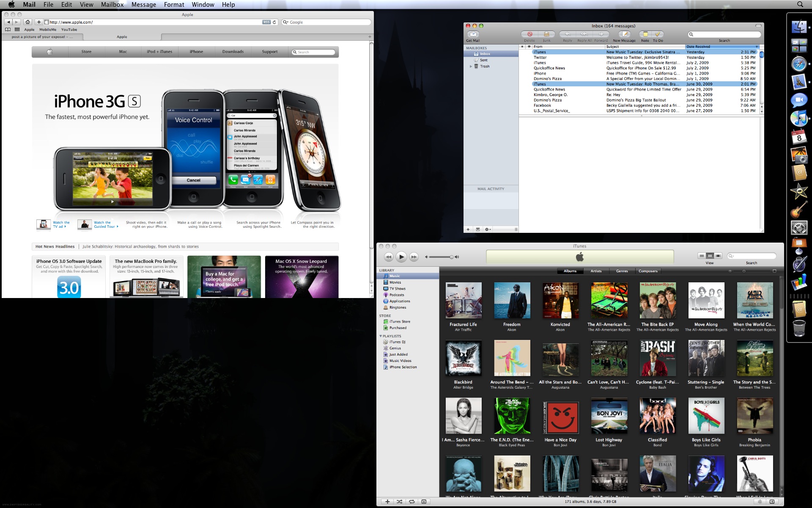Click Store in Apple site navigation
Viewport: 812px width, 508px height.
86,52
